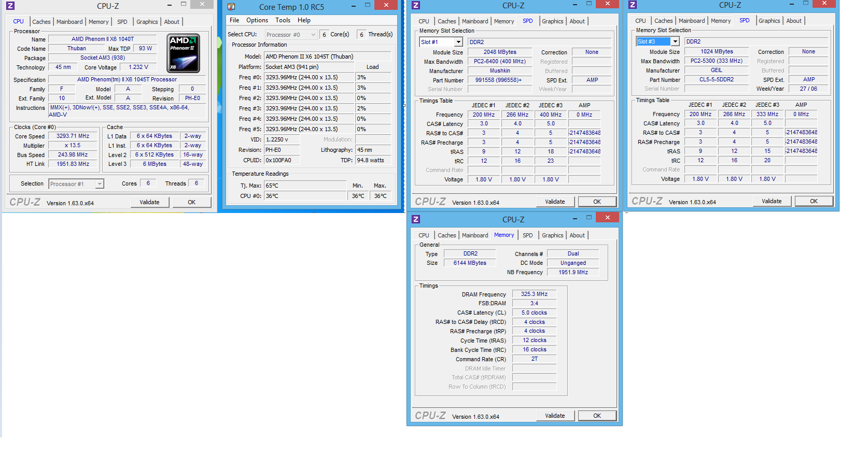Viewport: 868px width, 468px height.
Task: Click OK in the Slot #1 SPD window
Action: coord(597,202)
